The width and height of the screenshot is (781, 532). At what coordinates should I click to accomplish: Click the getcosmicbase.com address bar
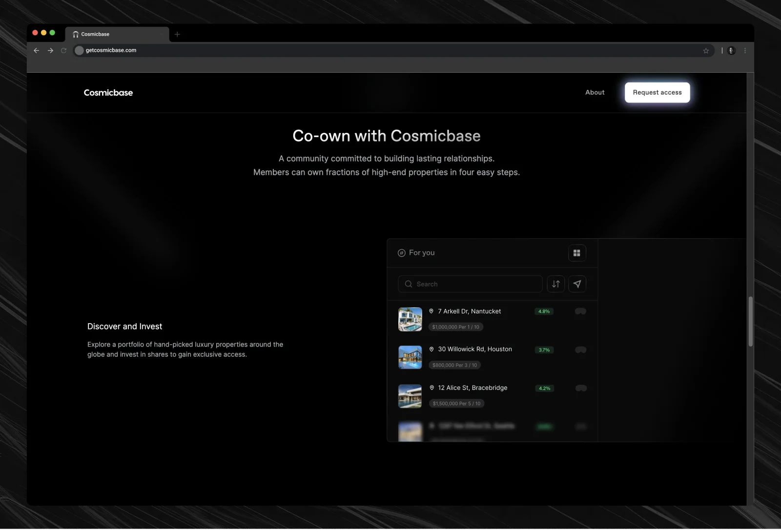click(393, 50)
